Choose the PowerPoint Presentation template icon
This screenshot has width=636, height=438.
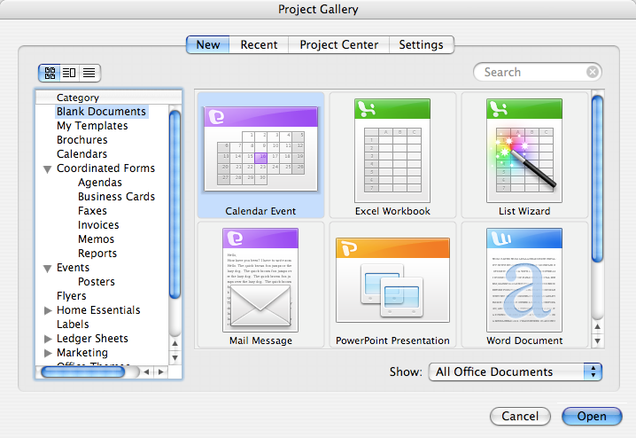[x=393, y=280]
